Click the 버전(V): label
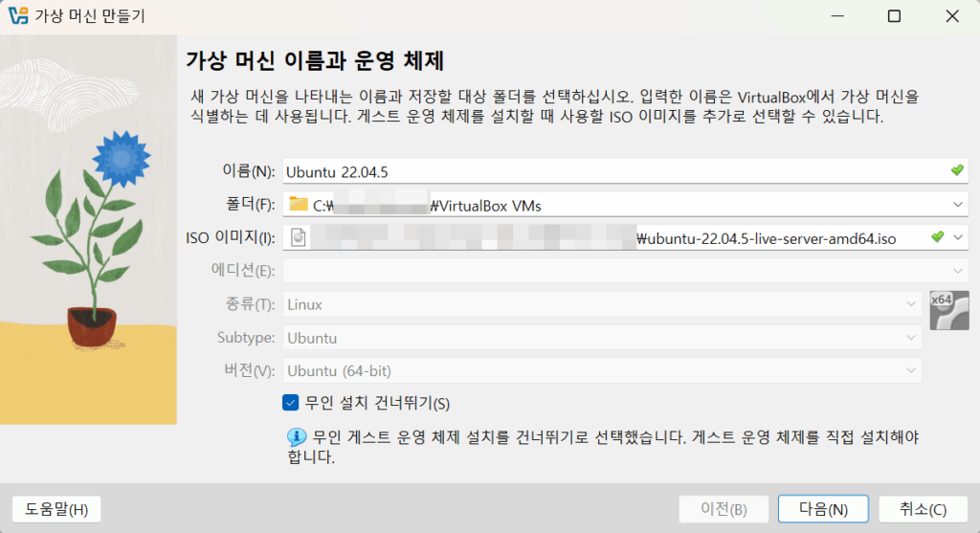 click(250, 370)
